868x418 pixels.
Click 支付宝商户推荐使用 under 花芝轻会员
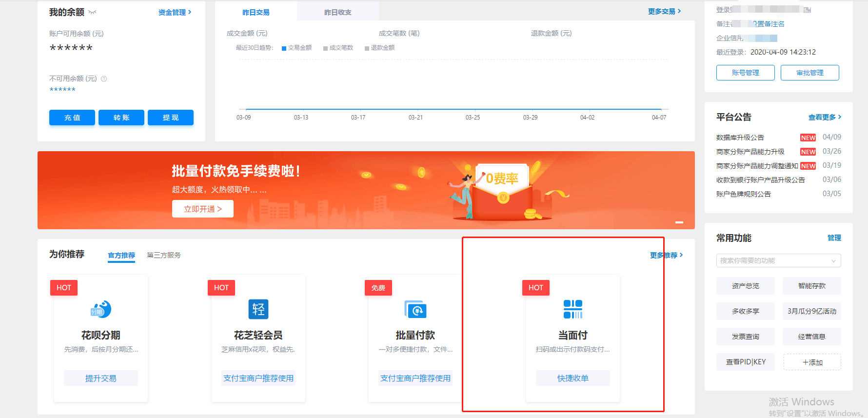click(258, 378)
